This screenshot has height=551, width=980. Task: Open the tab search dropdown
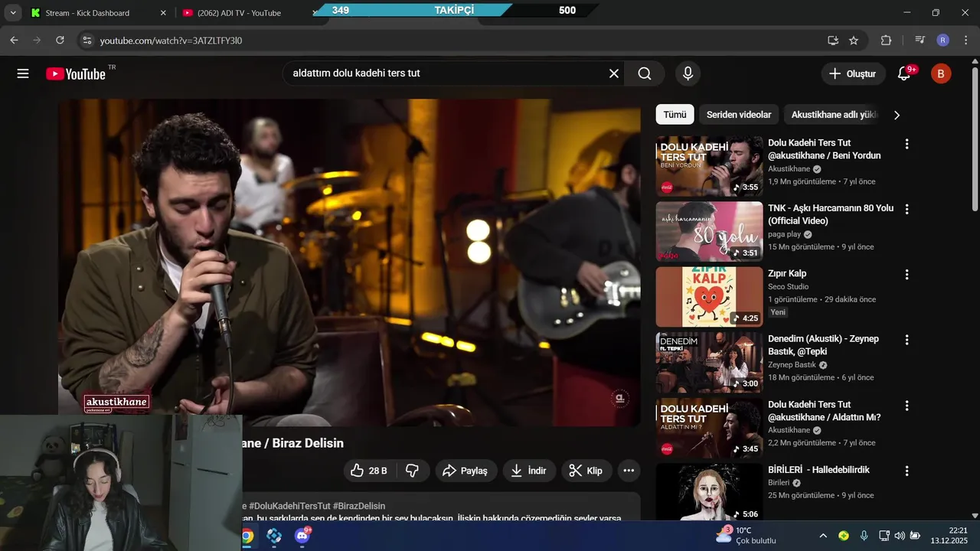tap(13, 13)
